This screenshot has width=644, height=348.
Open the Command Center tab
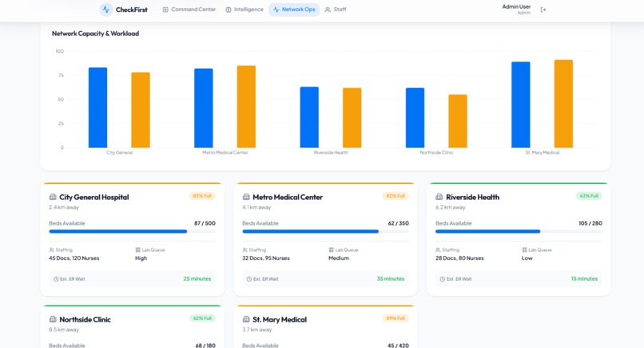click(x=189, y=10)
